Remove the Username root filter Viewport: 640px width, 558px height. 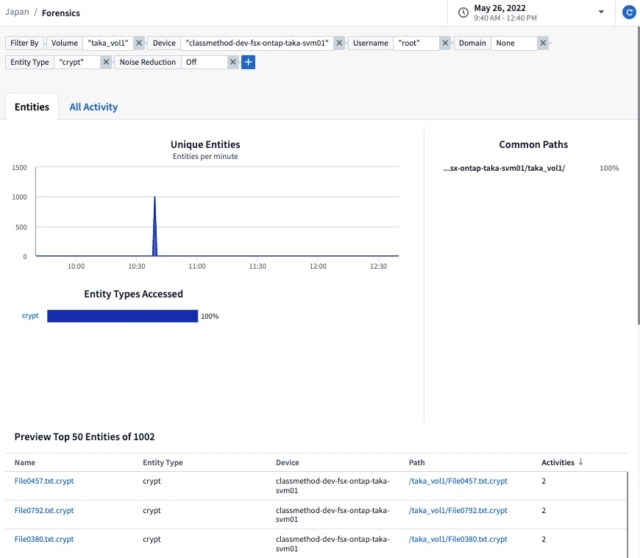pyautogui.click(x=445, y=43)
